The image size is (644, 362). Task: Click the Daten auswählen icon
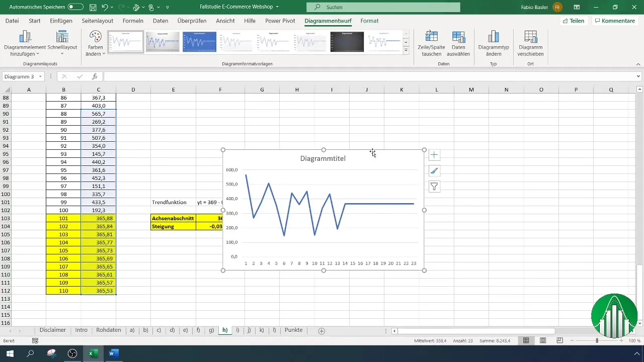click(x=458, y=37)
